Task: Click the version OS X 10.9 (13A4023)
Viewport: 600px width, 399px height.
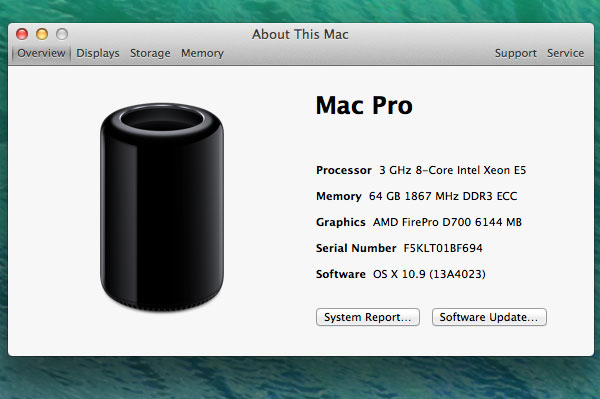Action: pos(429,274)
